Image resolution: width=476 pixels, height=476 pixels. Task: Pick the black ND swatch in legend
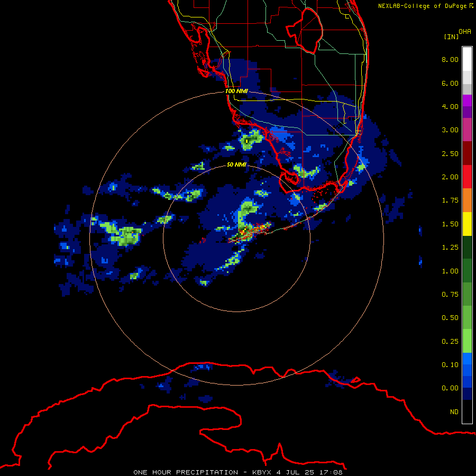click(467, 411)
